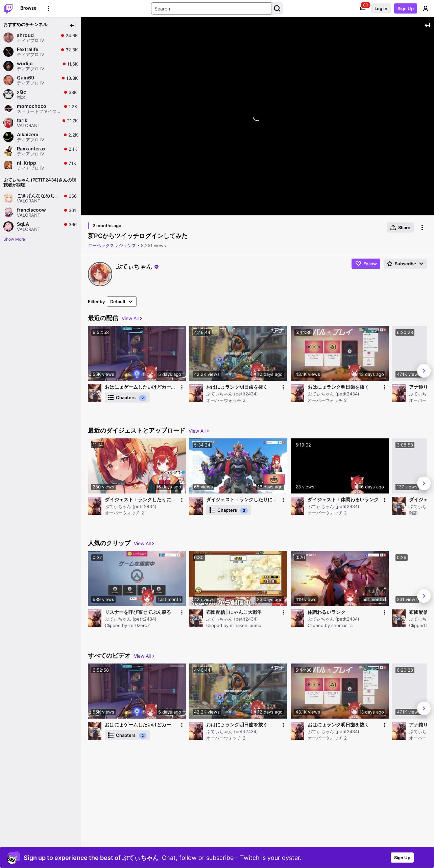Open options for ダイジェスト：体調わるいランク video

[385, 500]
